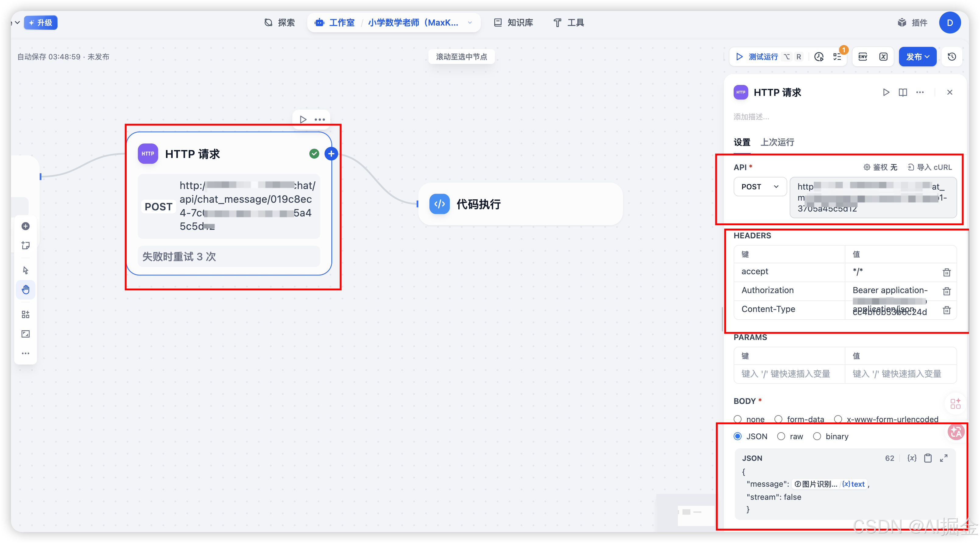
Task: Open the 插件 plugins page
Action: pyautogui.click(x=912, y=23)
